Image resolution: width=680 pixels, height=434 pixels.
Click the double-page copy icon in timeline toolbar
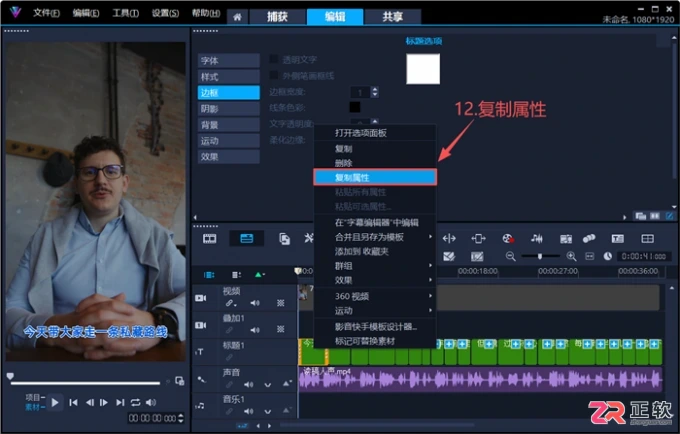click(284, 239)
